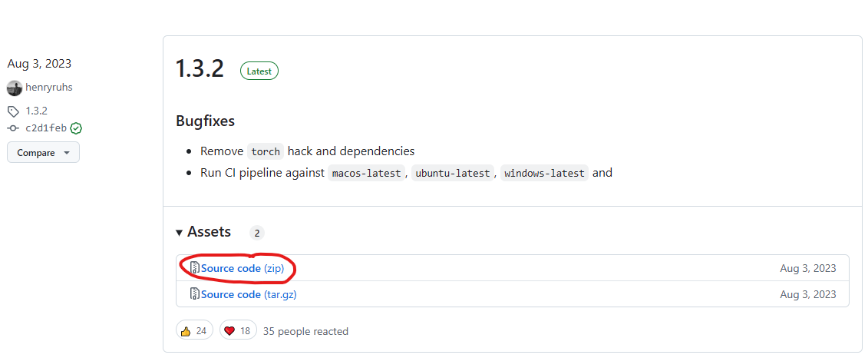Open the 1.3.2 tag link in sidebar
The width and height of the screenshot is (868, 358).
[36, 111]
